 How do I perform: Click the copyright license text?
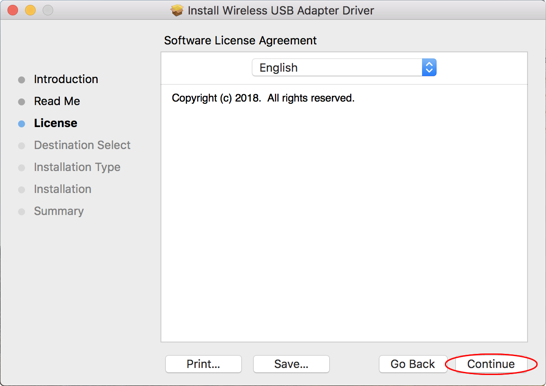263,98
